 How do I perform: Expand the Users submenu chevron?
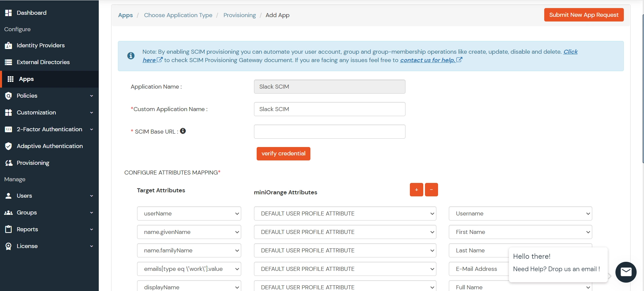pos(91,196)
